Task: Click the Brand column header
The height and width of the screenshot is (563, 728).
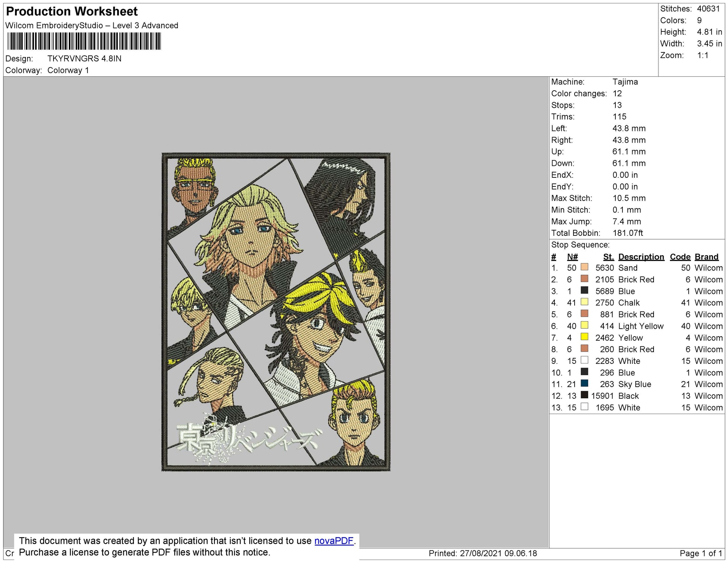Action: [x=706, y=257]
